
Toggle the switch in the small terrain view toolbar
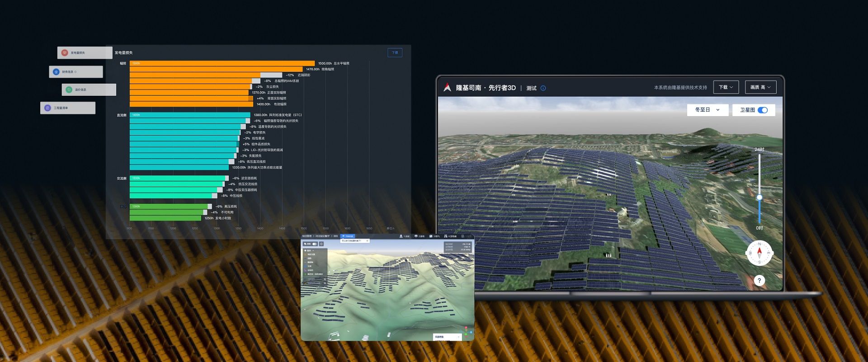(x=314, y=244)
